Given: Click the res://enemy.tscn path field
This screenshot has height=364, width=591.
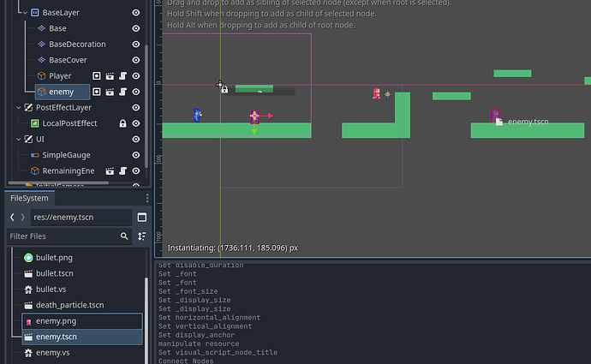Looking at the screenshot, I should pos(81,218).
